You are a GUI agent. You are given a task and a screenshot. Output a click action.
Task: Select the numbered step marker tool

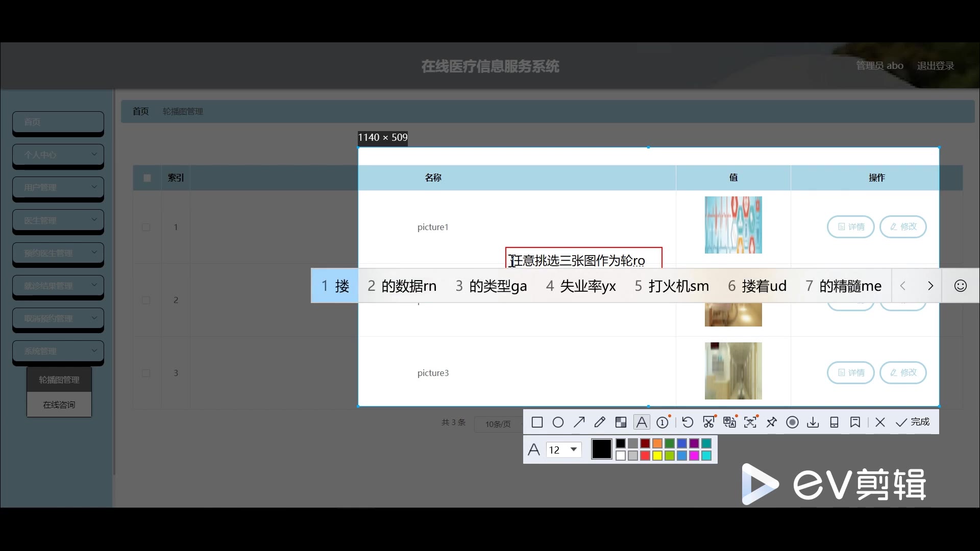point(663,422)
